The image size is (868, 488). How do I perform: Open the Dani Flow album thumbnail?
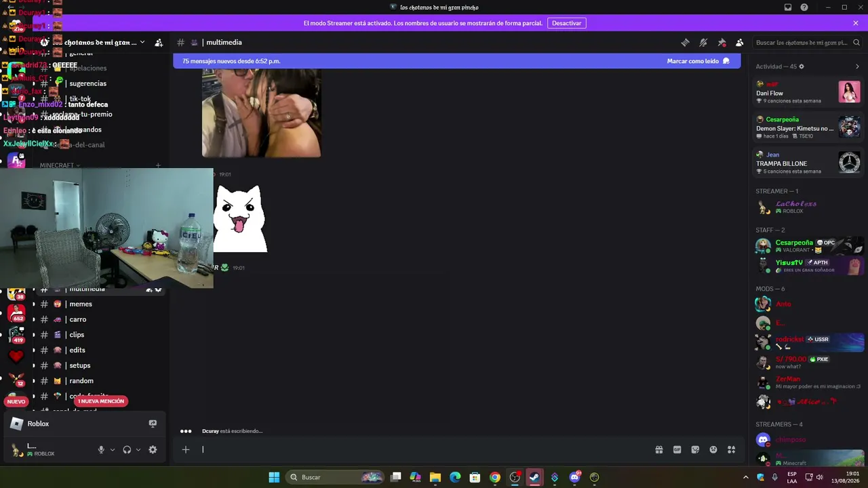pyautogui.click(x=849, y=92)
